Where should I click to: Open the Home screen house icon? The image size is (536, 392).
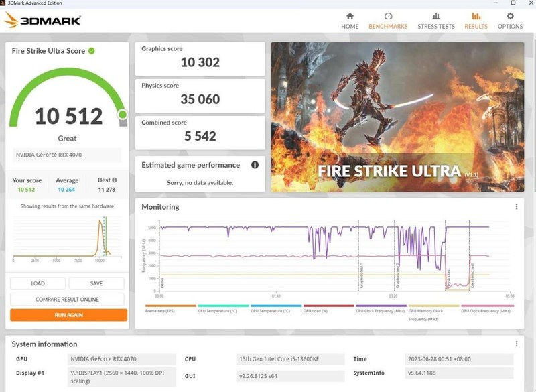point(349,17)
